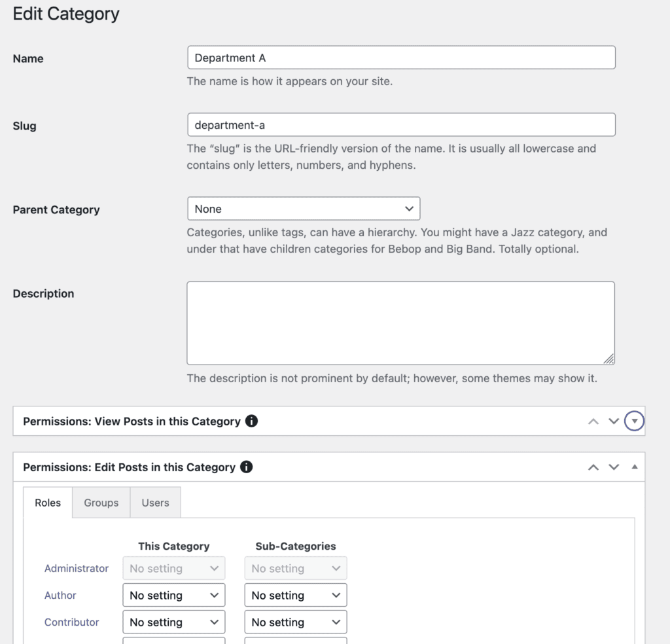670x644 pixels.
Task: Click the info icon beside Edit Posts permissions
Action: coord(246,467)
